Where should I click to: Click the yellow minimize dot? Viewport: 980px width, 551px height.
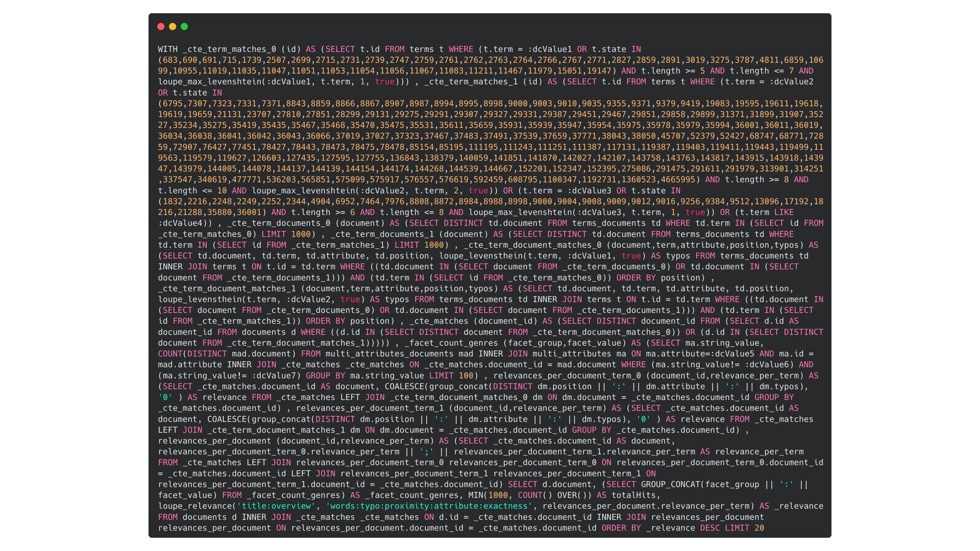(173, 27)
